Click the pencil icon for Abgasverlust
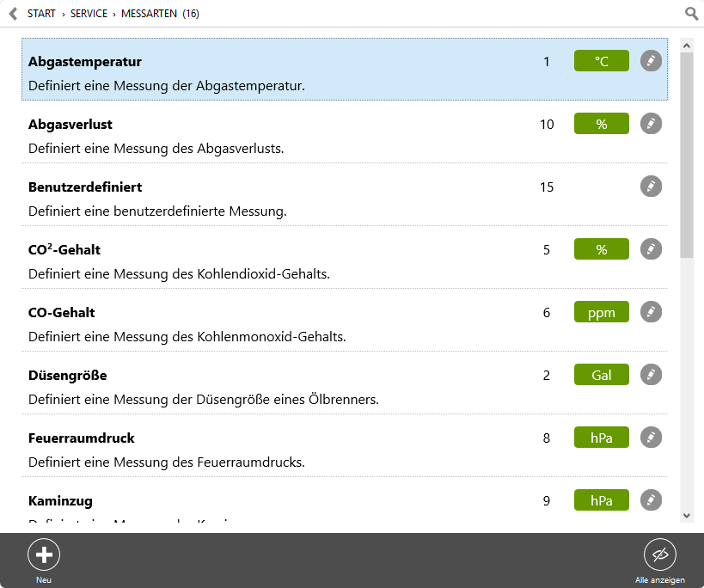 [651, 124]
